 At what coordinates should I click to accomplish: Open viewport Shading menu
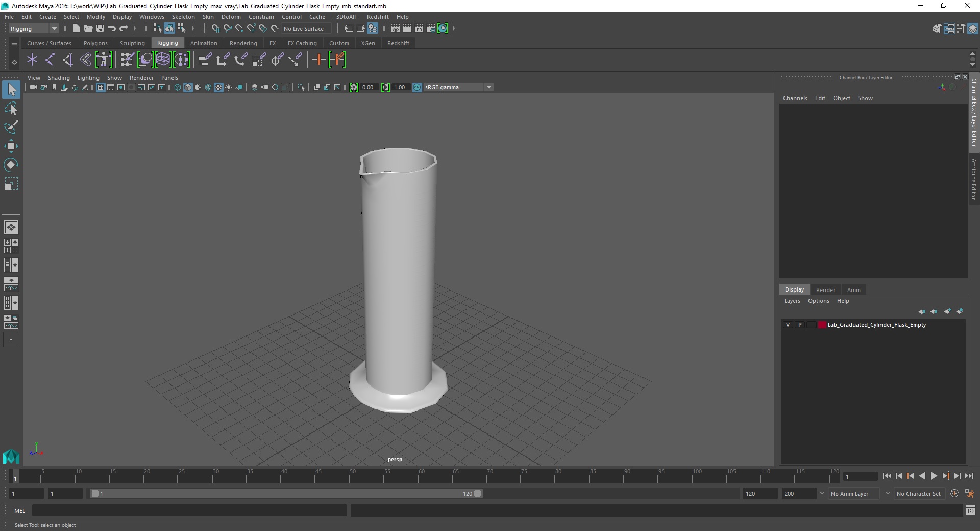pos(59,78)
